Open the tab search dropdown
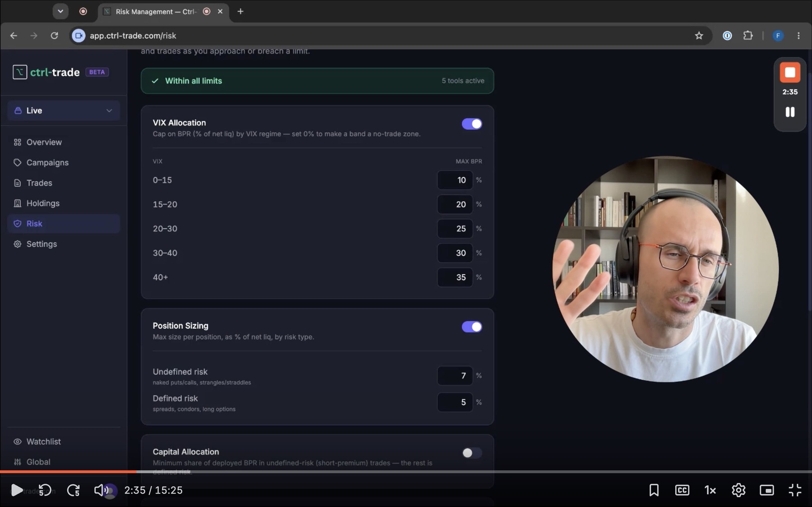 click(x=60, y=11)
